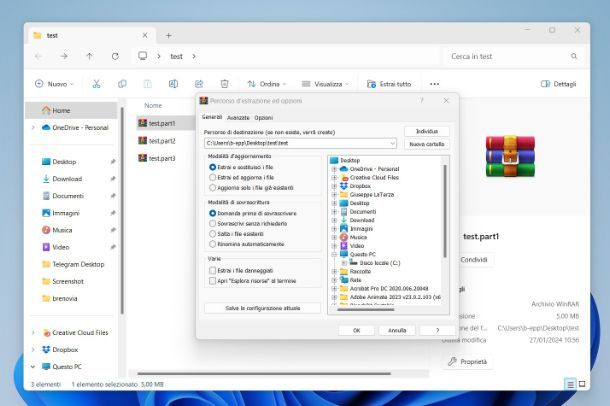Click the Copy icon in toolbar

coord(122,84)
